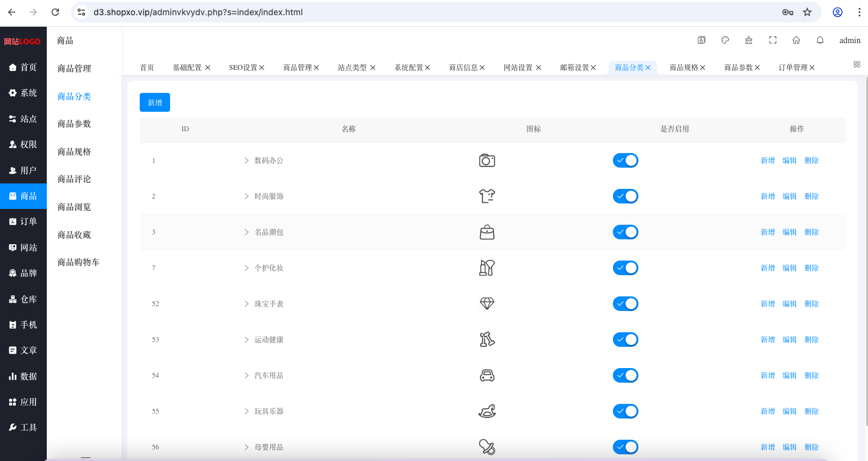Open the 商品参数 item in sidebar

pos(74,124)
